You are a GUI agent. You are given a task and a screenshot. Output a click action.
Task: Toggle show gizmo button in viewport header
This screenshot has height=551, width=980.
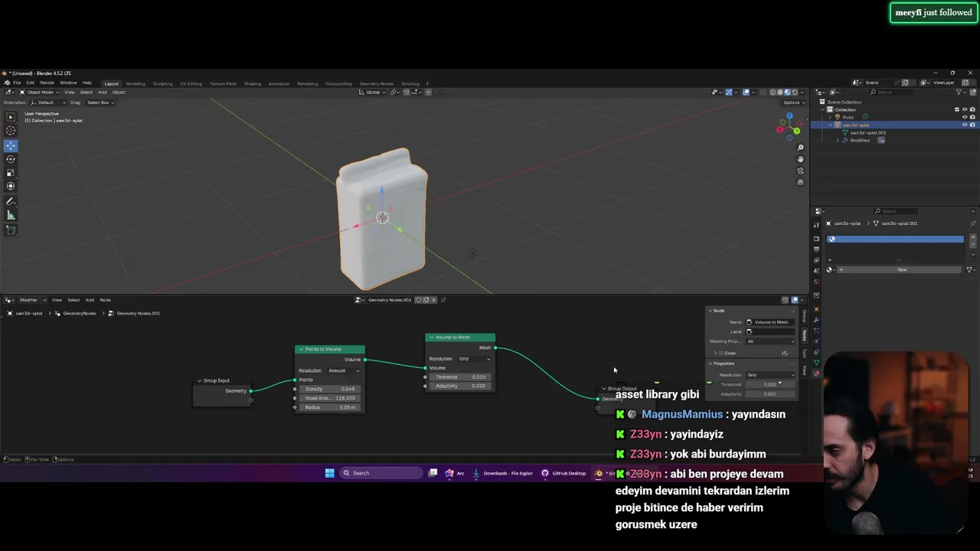coord(729,92)
